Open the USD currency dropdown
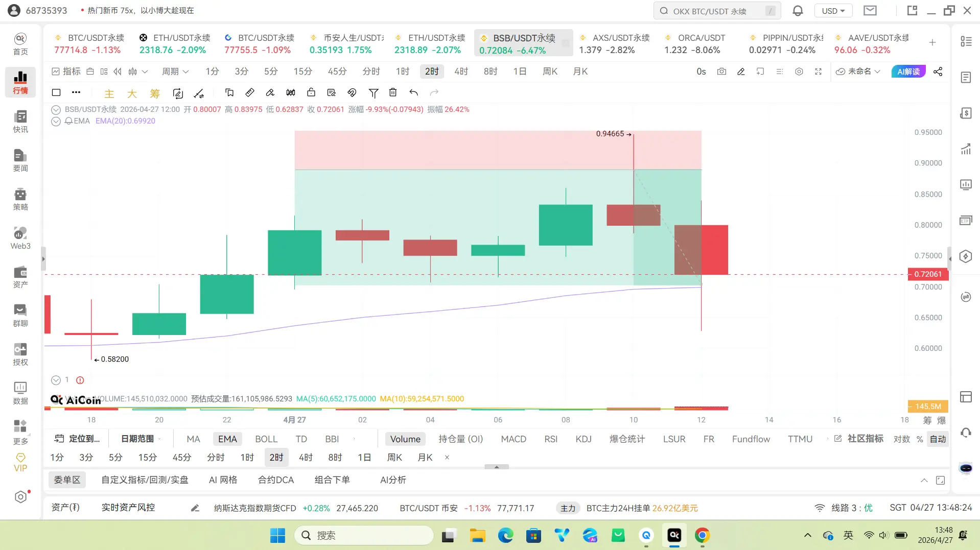Screen dimensions: 980x550 [833, 11]
